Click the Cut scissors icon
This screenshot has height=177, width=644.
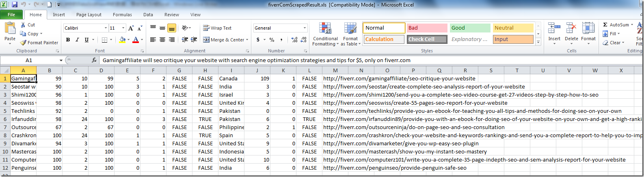point(24,25)
